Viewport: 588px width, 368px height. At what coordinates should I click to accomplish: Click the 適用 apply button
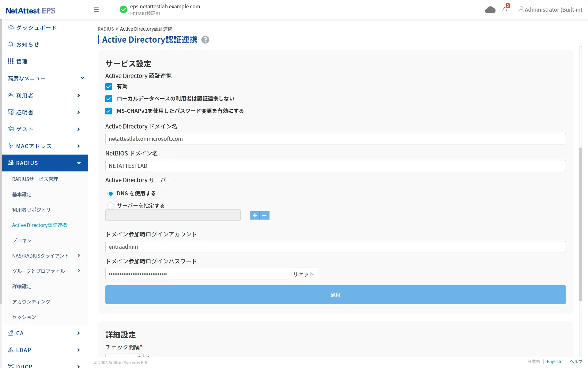pyautogui.click(x=335, y=295)
